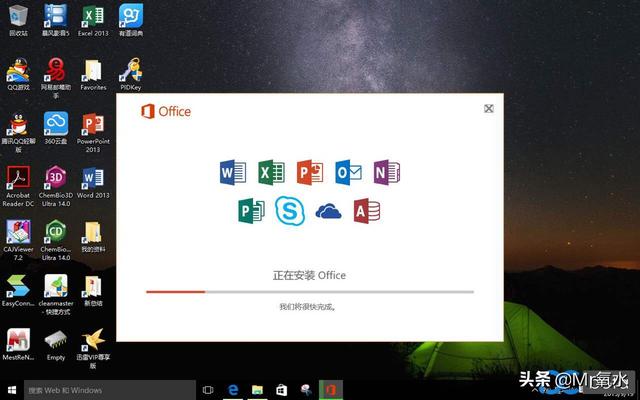Click the Publisher icon in Office installer

tap(250, 211)
